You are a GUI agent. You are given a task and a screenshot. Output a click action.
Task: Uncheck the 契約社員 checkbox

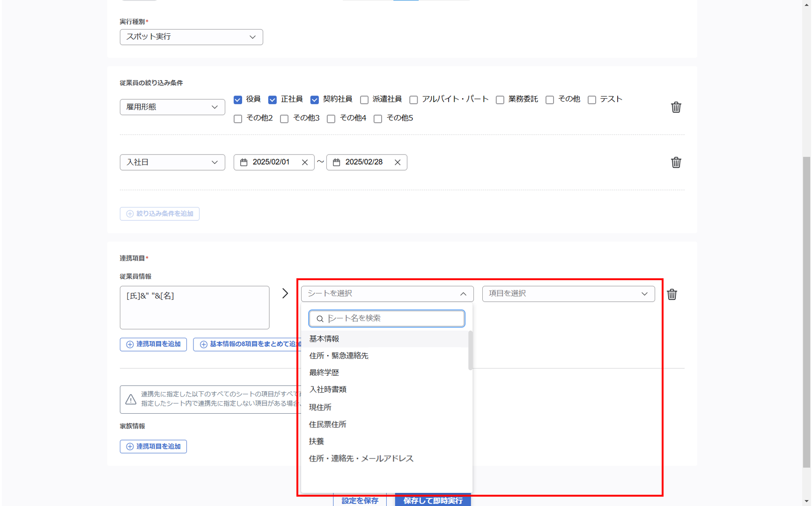click(315, 100)
